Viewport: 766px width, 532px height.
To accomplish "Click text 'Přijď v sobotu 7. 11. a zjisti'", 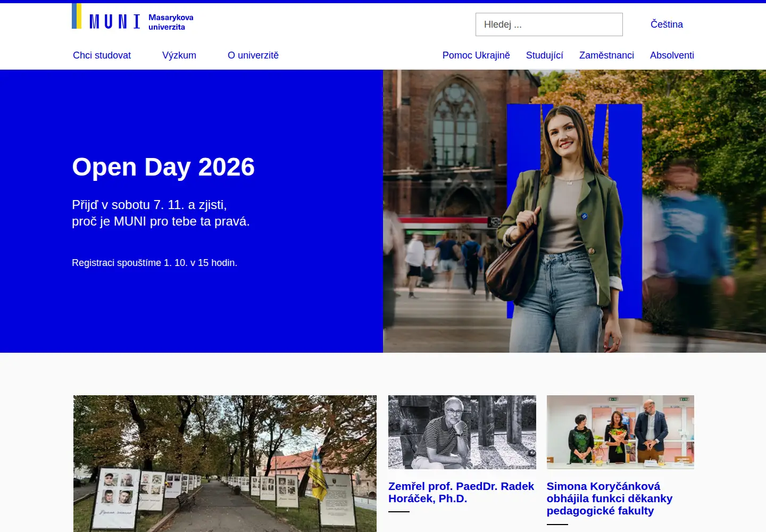I will click(149, 205).
